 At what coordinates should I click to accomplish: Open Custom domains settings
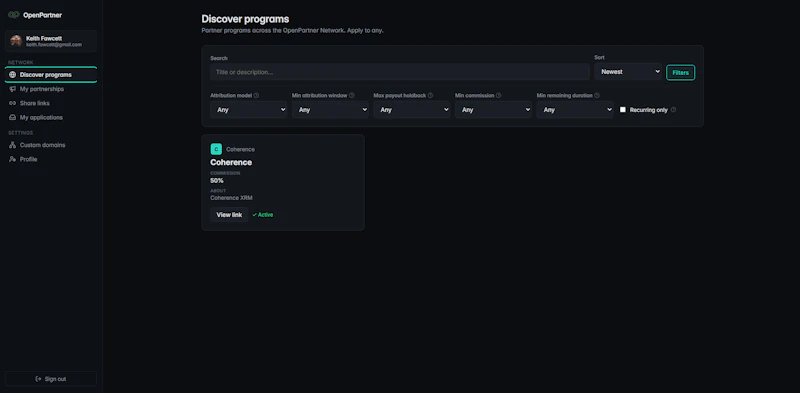click(x=51, y=145)
